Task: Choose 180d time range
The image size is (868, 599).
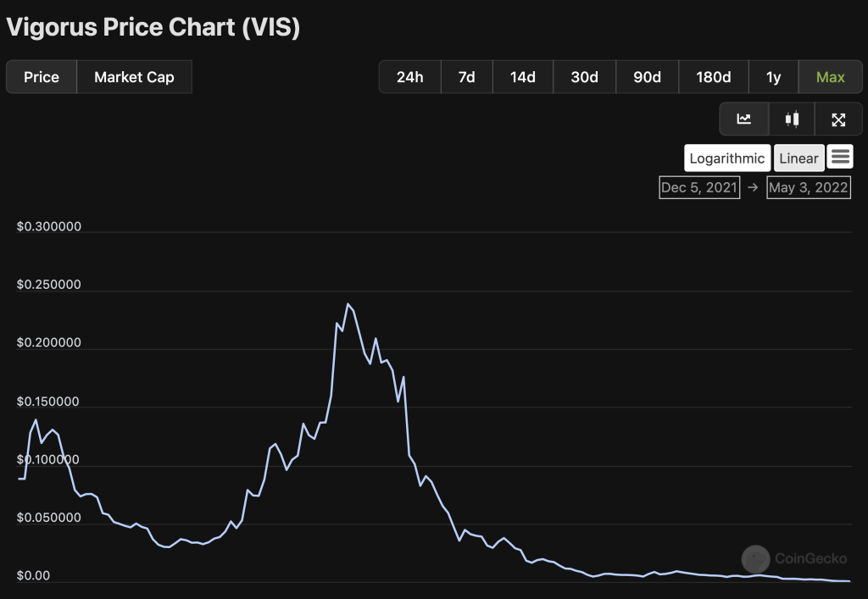Action: pyautogui.click(x=714, y=77)
